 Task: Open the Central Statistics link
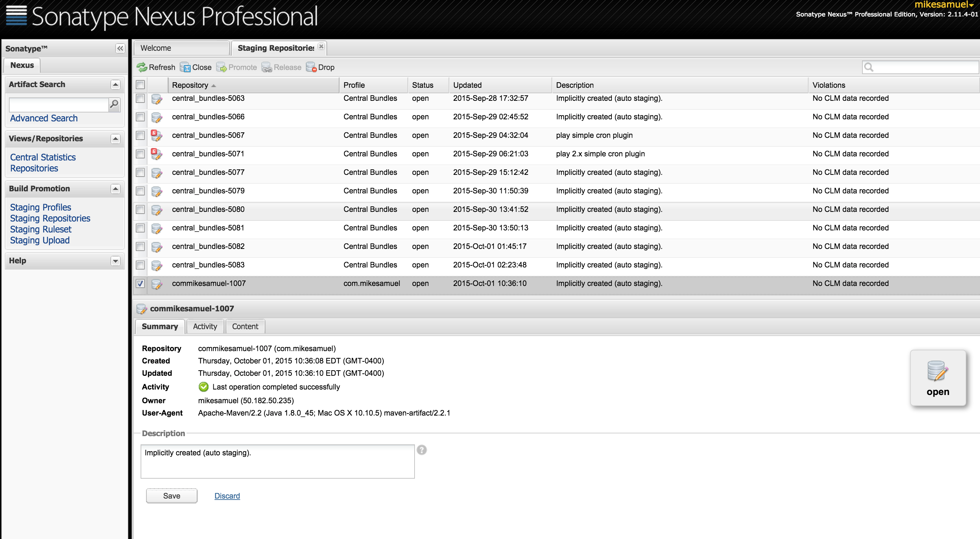43,157
